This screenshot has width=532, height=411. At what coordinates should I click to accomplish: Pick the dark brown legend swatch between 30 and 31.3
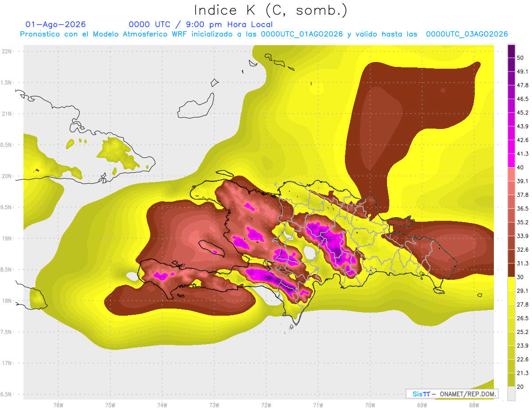click(x=511, y=270)
